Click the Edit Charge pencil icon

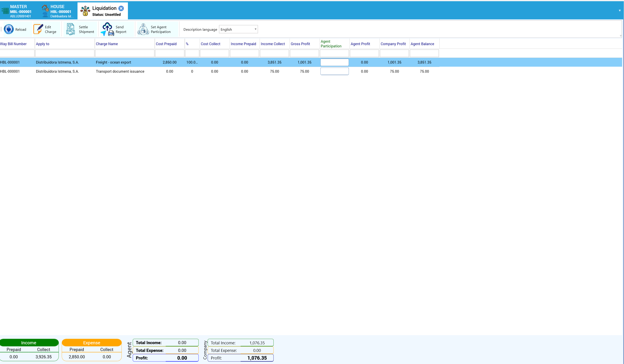point(38,29)
